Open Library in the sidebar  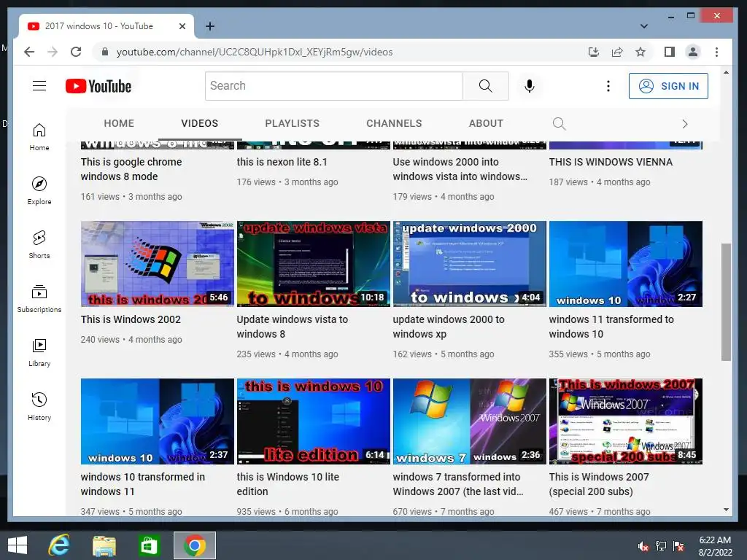[39, 352]
